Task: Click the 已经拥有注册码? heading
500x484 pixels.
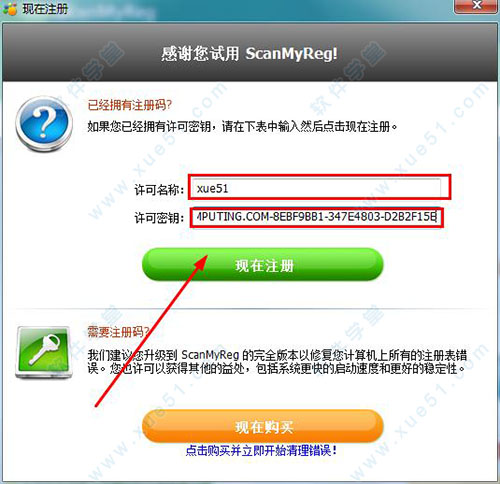Action: tap(129, 105)
